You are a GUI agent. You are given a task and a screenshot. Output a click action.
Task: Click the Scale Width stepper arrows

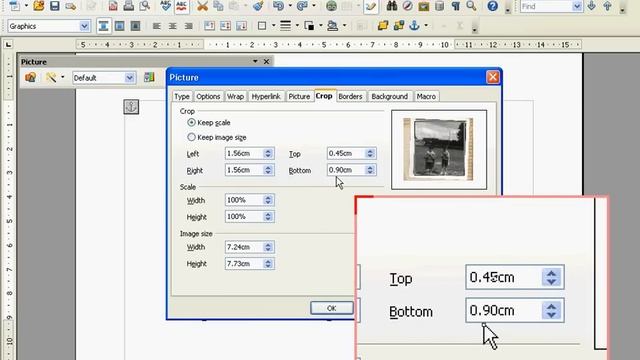click(268, 200)
